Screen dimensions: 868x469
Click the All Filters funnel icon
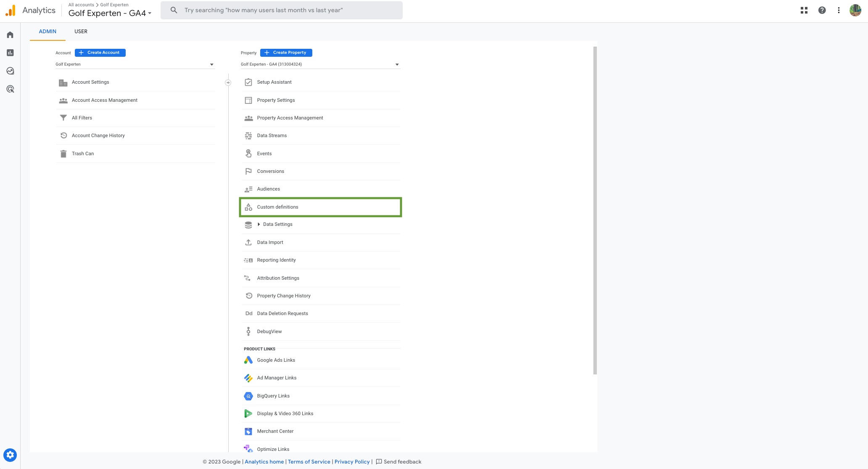coord(63,118)
